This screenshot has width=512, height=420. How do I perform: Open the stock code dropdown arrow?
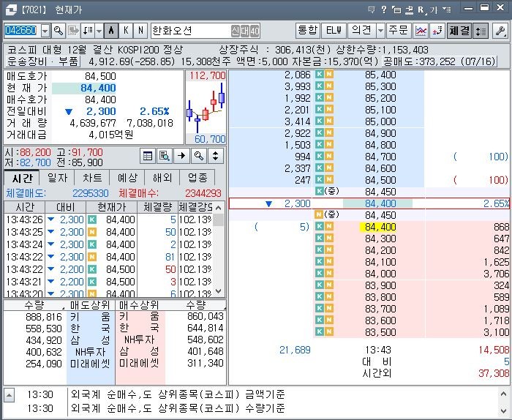45,31
